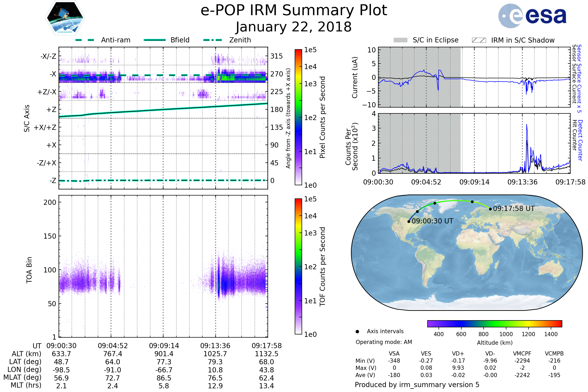Click the IRM in S/C Shadow hatched patch

(x=479, y=40)
